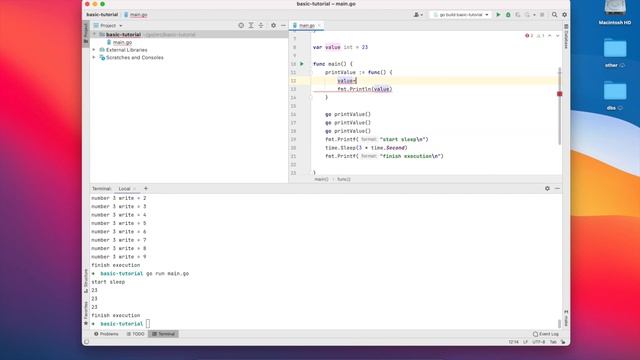Collapse the basic-tutorial project root

(95, 35)
